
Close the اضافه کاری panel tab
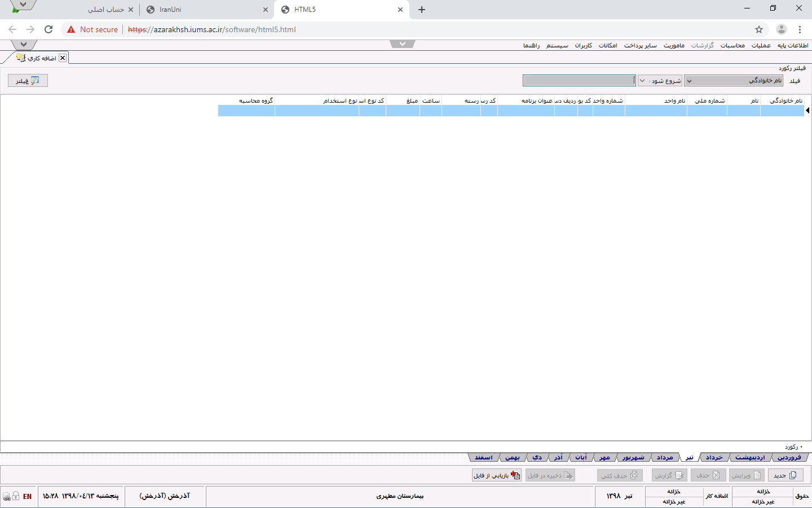click(x=63, y=58)
